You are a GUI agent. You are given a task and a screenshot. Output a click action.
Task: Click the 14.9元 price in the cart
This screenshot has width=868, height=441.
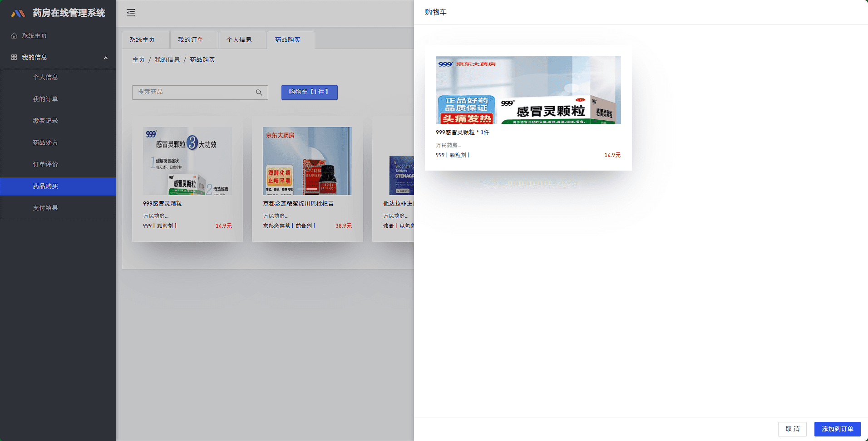pos(612,155)
